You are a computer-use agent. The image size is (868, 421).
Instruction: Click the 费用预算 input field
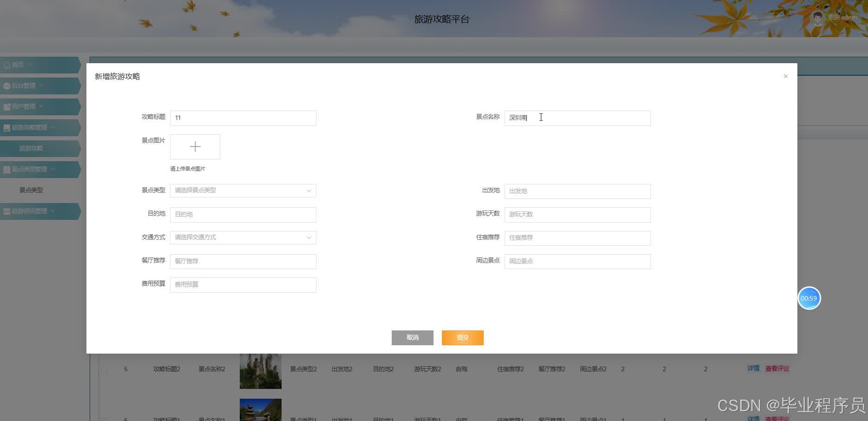[x=243, y=285]
